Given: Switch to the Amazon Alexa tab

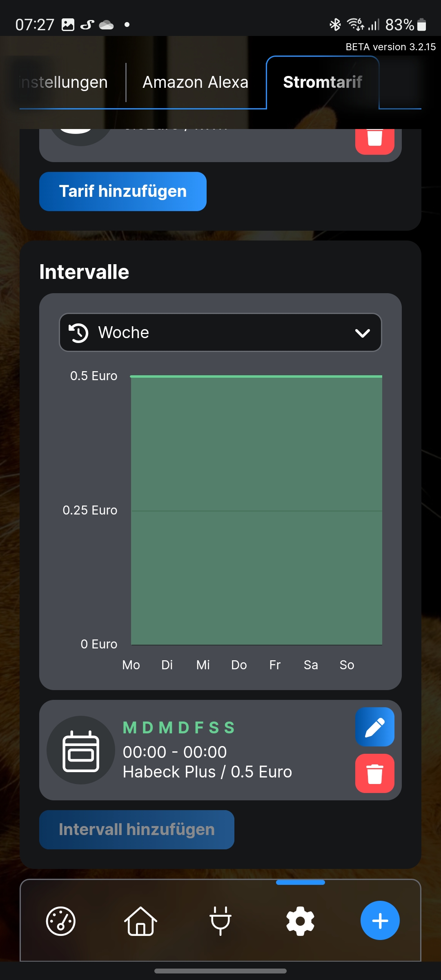Looking at the screenshot, I should point(195,82).
